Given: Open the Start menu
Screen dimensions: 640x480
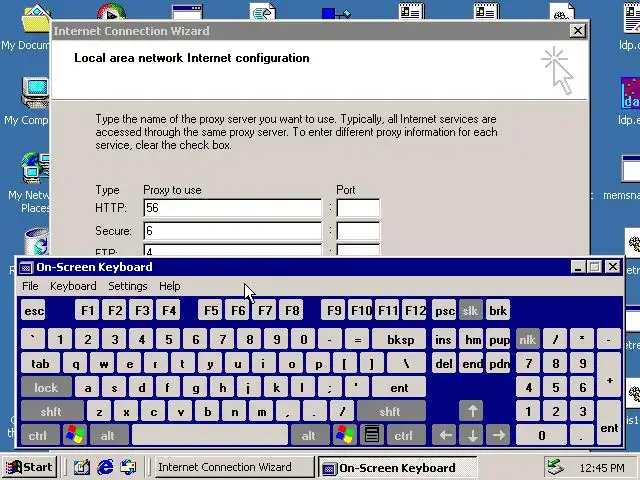Looking at the screenshot, I should [x=29, y=467].
